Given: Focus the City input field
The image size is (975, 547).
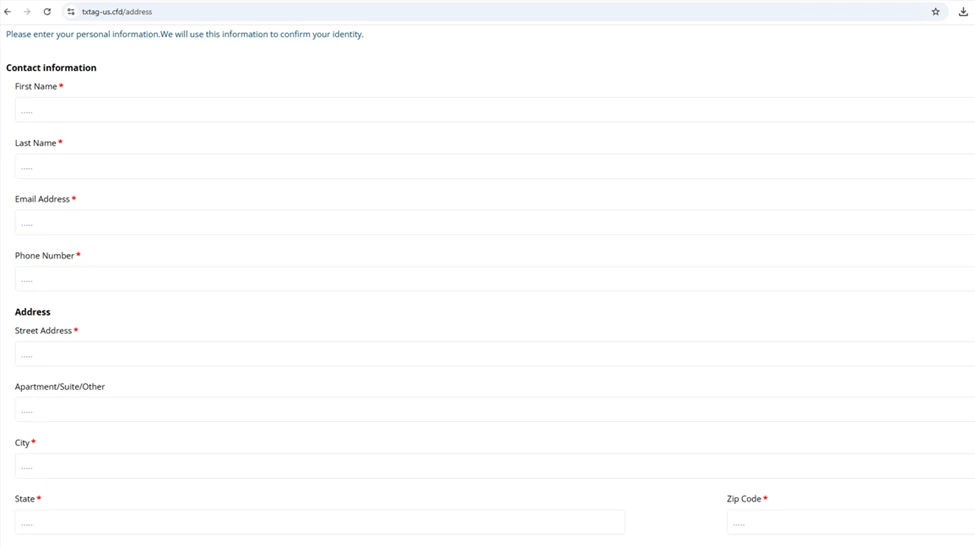Looking at the screenshot, I should (x=495, y=466).
